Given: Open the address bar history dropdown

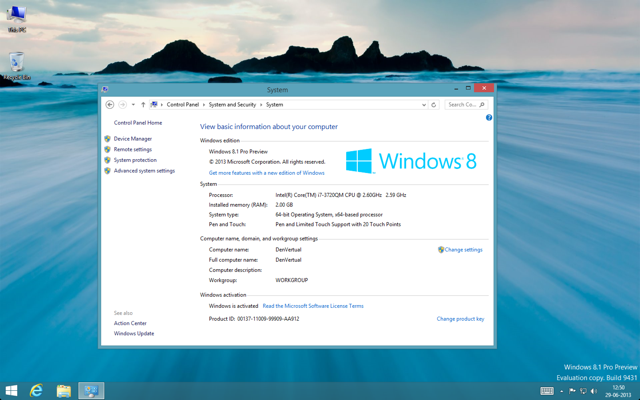Looking at the screenshot, I should click(x=424, y=105).
